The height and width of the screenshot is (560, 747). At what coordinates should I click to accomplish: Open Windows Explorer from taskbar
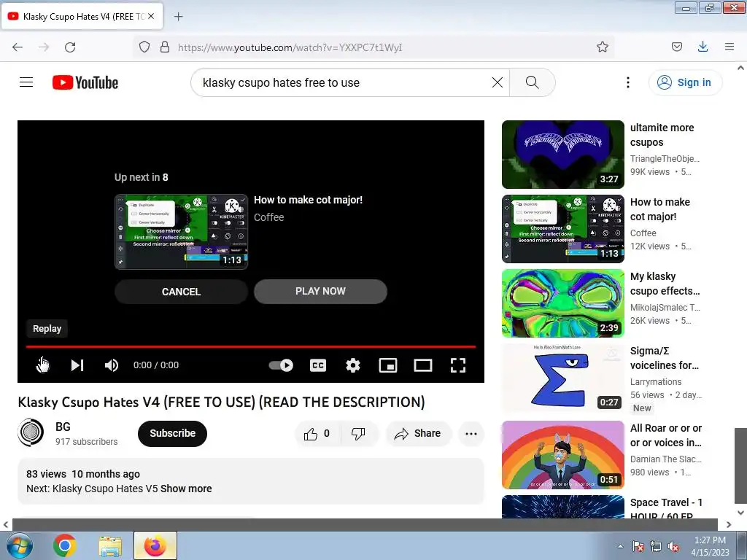point(110,545)
